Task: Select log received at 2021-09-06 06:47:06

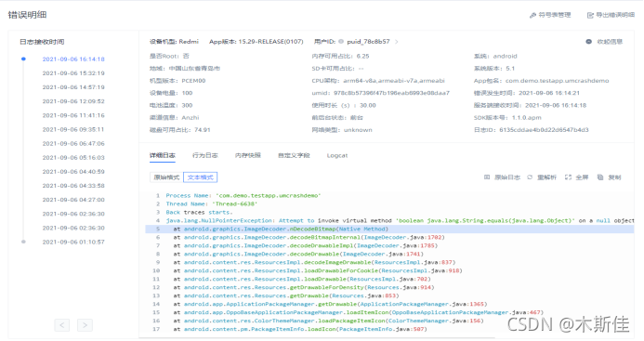Action: [73, 143]
